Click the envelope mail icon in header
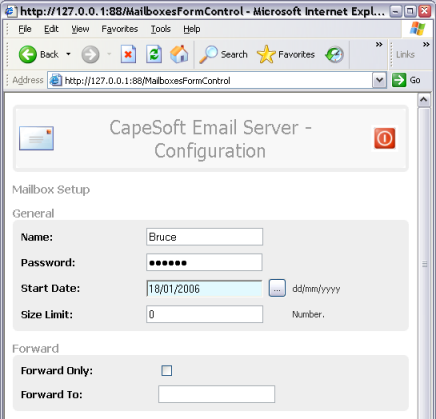The height and width of the screenshot is (419, 436). (36, 138)
